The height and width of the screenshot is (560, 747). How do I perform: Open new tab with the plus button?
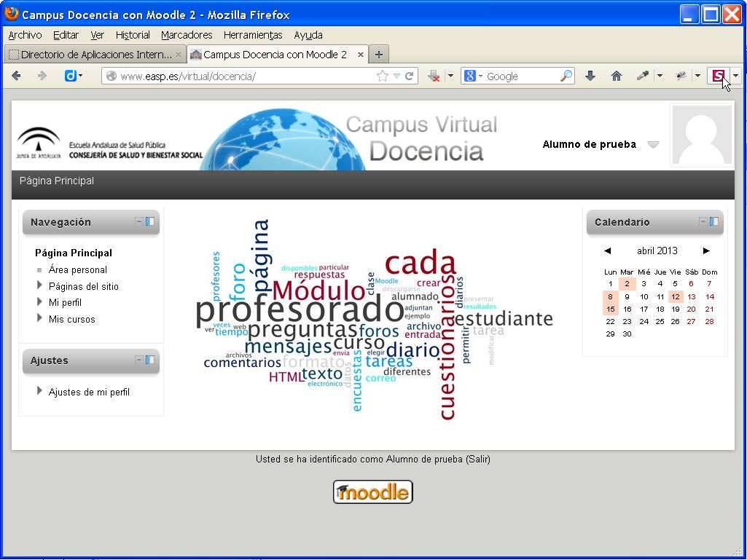click(378, 55)
